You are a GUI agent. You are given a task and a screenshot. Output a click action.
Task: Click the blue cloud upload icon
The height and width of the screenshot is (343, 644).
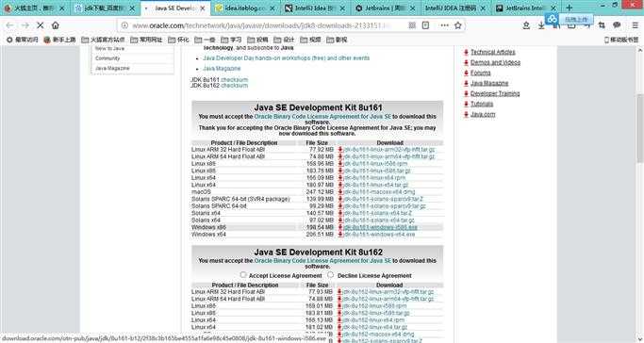553,19
